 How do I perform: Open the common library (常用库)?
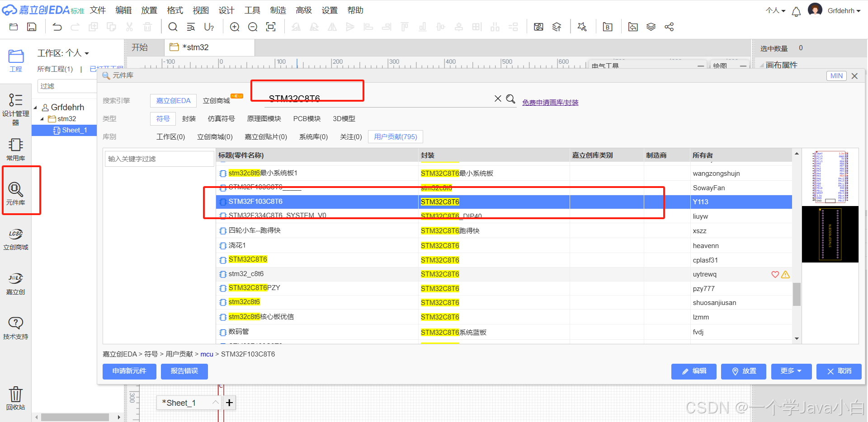pos(16,150)
